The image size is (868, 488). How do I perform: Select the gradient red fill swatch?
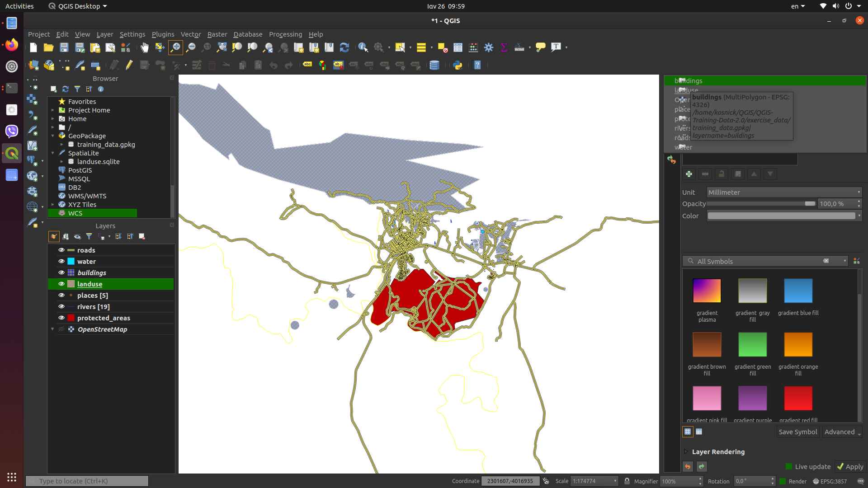798,398
